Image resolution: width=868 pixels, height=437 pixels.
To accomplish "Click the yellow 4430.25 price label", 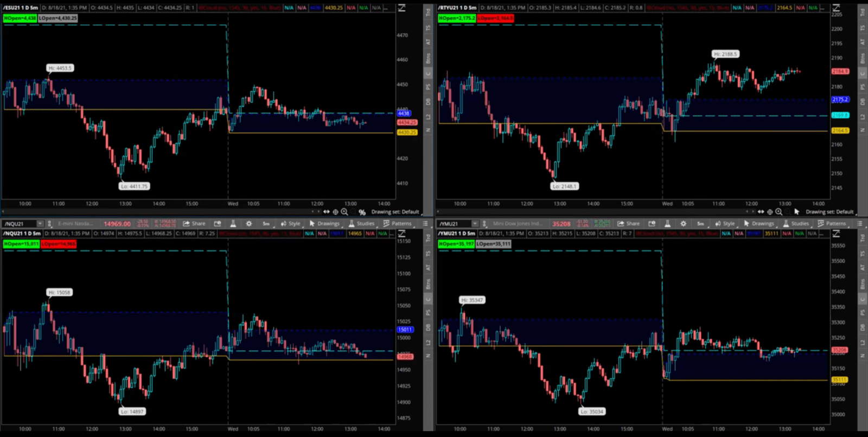I will (407, 132).
